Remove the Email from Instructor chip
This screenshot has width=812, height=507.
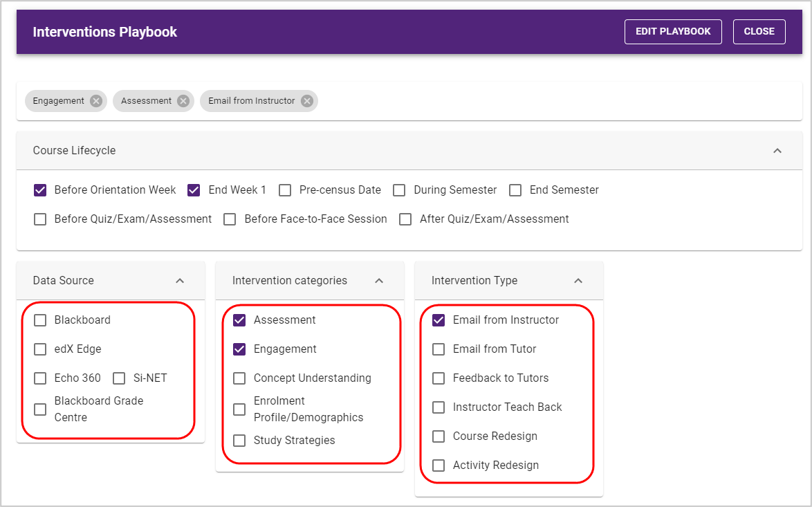tap(307, 101)
